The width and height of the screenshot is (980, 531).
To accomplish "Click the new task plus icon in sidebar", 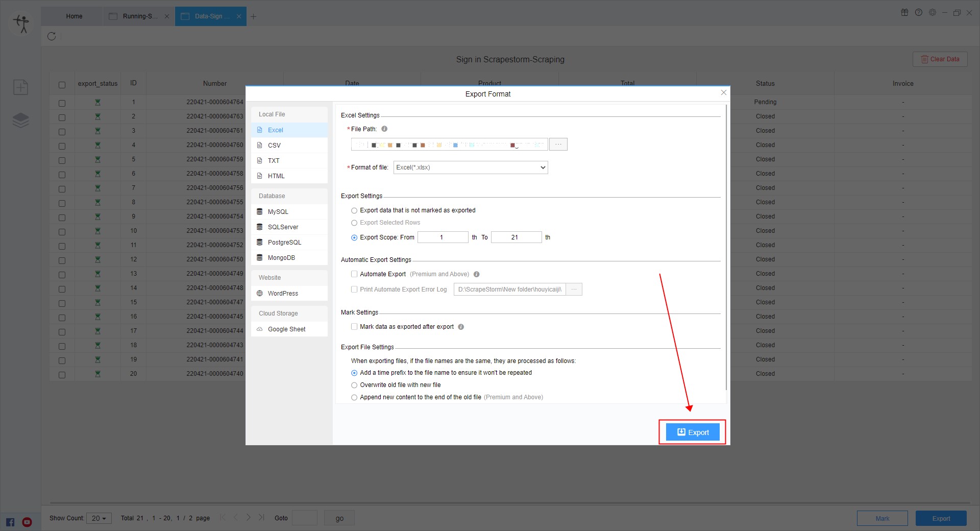I will [20, 87].
